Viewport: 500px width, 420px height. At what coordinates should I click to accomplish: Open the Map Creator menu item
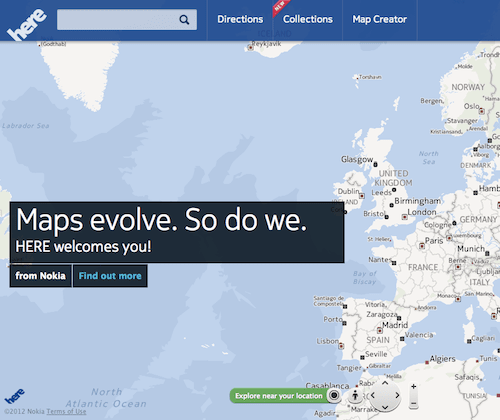[380, 19]
